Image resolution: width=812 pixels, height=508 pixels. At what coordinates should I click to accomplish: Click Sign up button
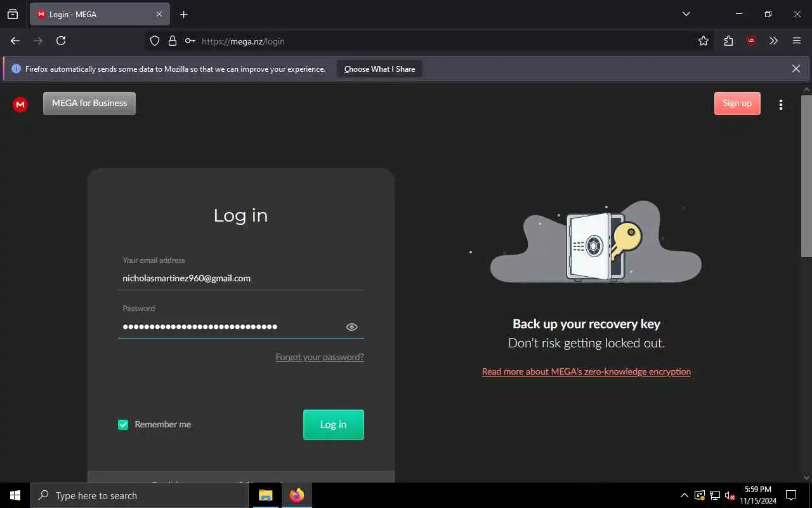click(x=737, y=104)
